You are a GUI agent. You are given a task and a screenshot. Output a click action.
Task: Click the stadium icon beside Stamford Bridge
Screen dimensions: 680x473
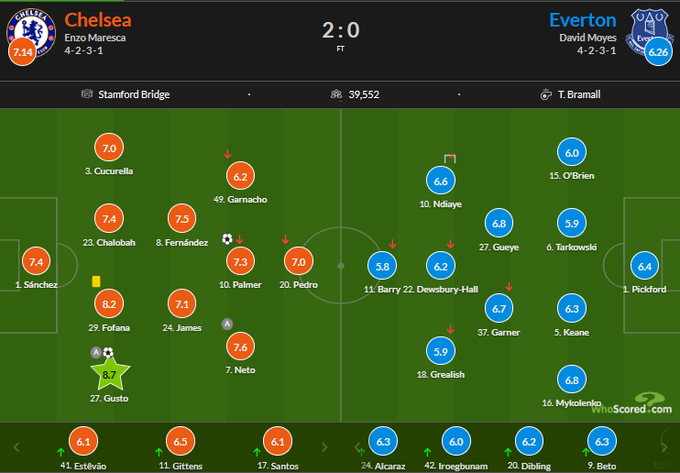[x=88, y=94]
